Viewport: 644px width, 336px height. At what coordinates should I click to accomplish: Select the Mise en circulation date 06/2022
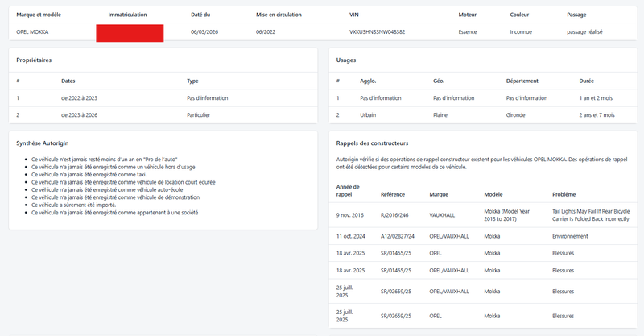[x=266, y=31]
